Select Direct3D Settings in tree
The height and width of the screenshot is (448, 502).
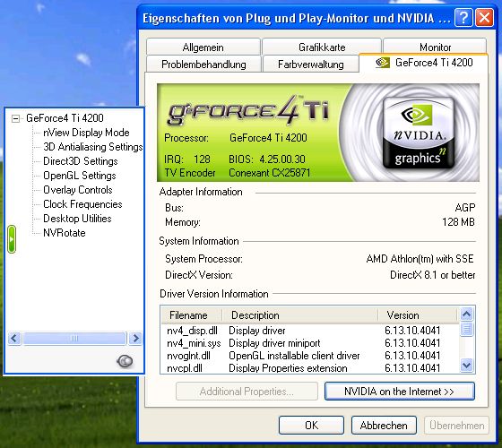tap(81, 161)
